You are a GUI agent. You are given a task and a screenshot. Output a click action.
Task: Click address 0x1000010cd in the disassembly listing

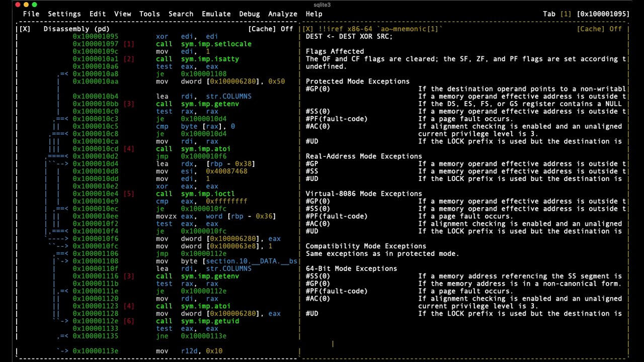tap(96, 149)
